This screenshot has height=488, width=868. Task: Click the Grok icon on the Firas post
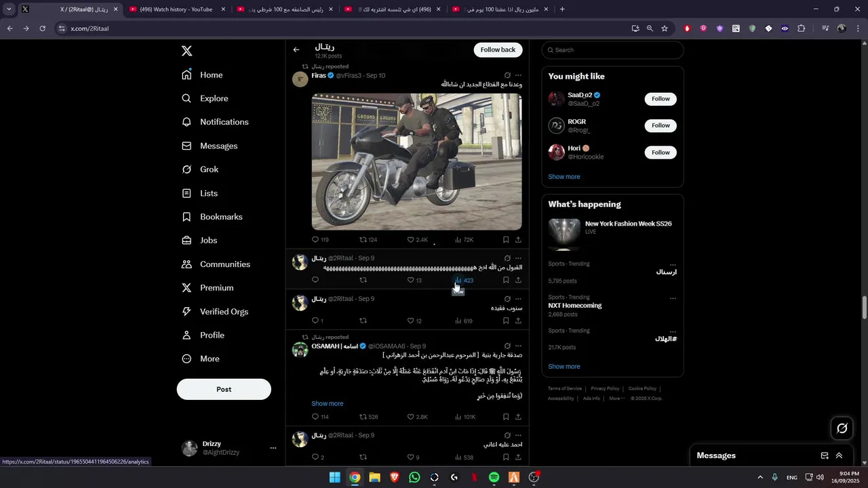507,75
